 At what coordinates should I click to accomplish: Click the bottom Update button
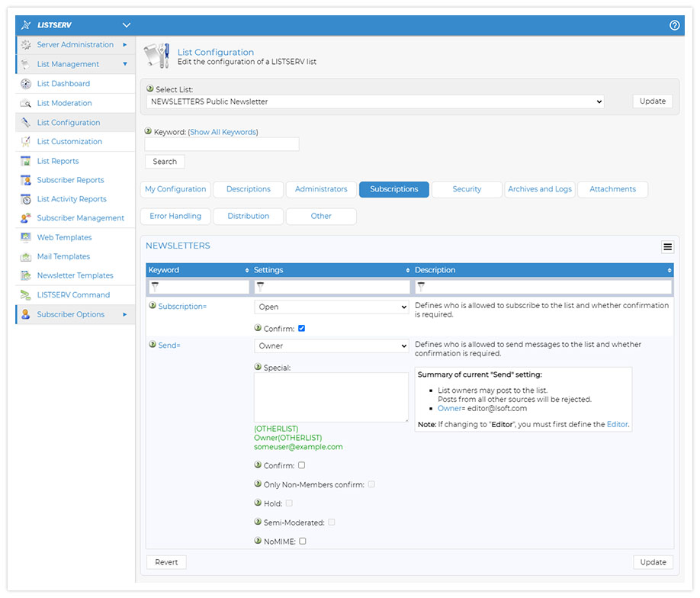pos(653,562)
